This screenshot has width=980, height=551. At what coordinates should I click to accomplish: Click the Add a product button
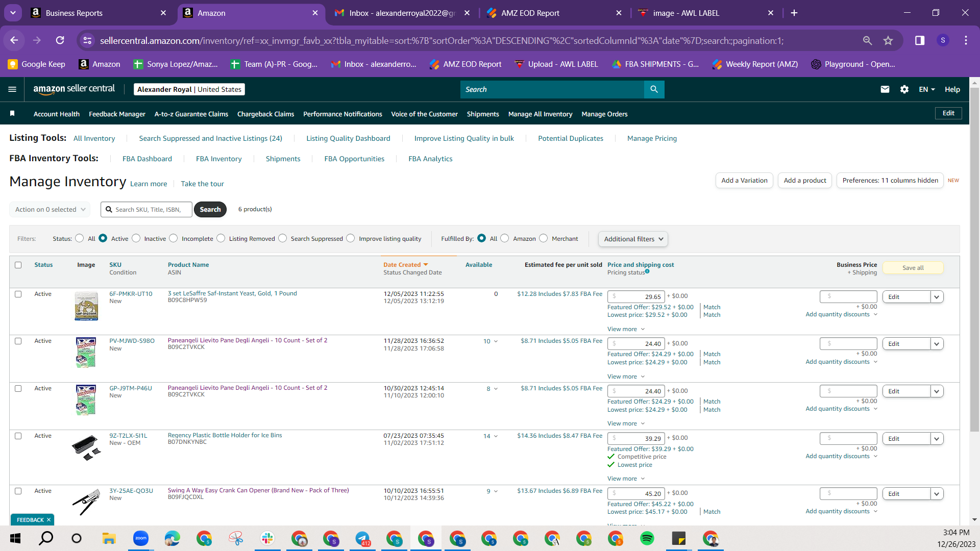[805, 181]
